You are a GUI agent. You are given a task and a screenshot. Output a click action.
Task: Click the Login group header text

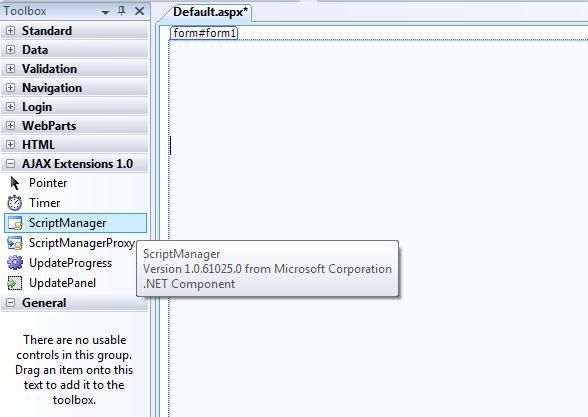coord(37,107)
